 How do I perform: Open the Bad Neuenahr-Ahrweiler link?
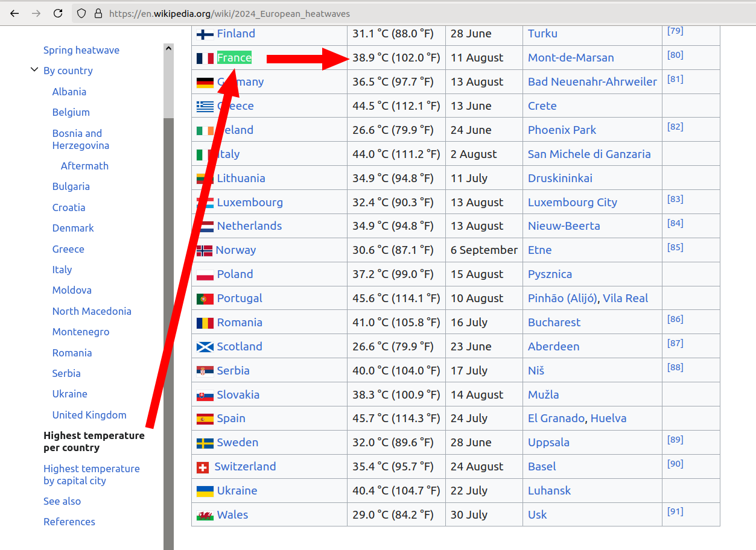[592, 82]
